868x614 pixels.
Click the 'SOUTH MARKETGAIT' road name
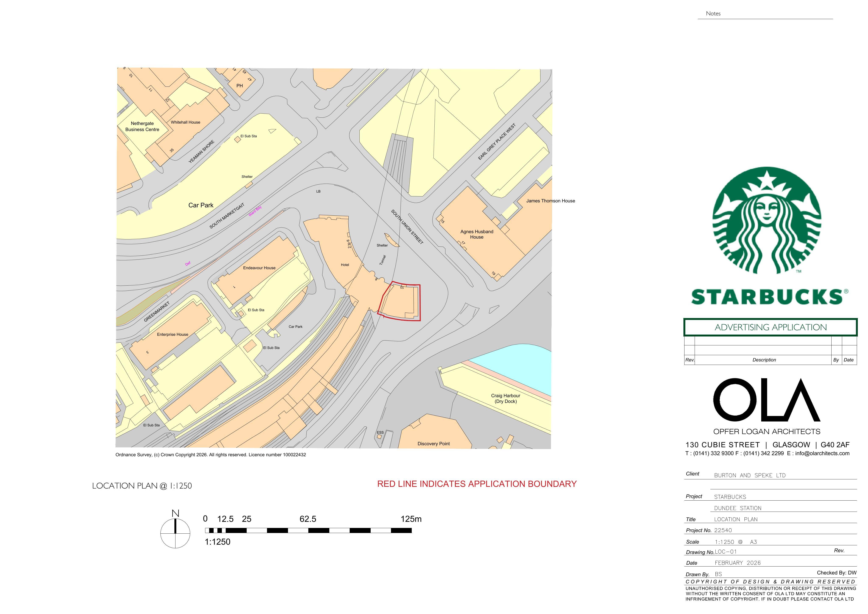[227, 216]
